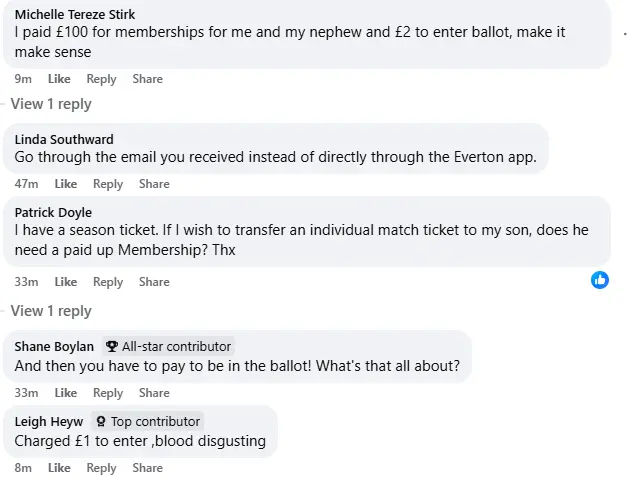Open Shane Boylan's profile
The width and height of the screenshot is (627, 480).
(x=54, y=346)
